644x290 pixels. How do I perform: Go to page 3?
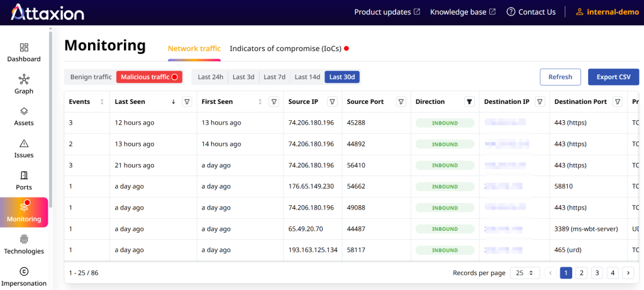coord(597,273)
